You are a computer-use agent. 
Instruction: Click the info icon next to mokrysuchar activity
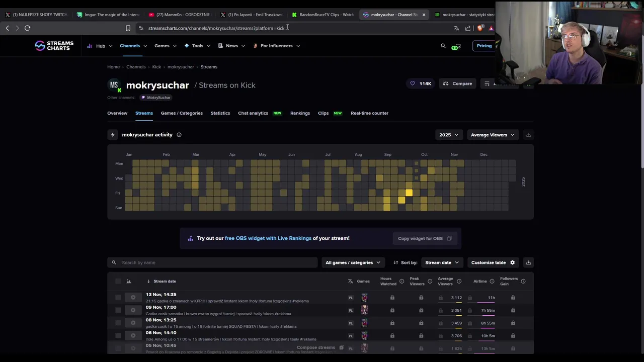179,135
